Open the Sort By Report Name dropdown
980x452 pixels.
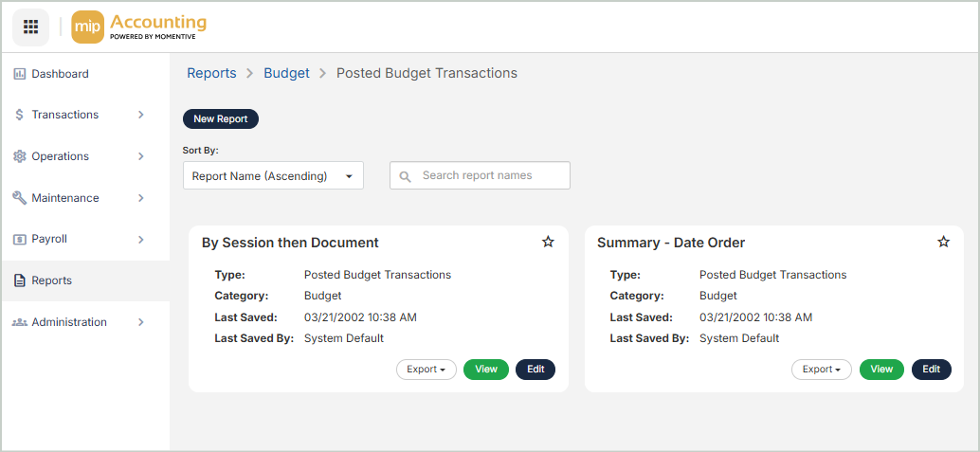pos(273,175)
